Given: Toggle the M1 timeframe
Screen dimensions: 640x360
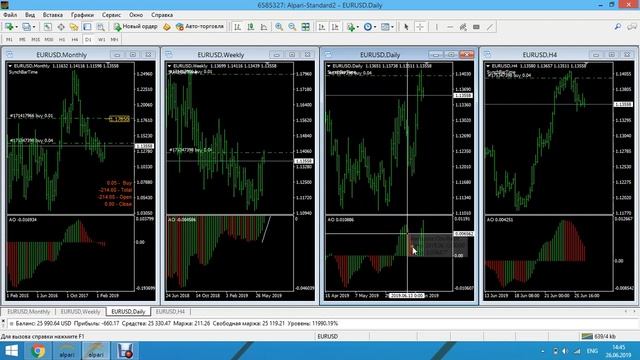Looking at the screenshot, I should coord(9,40).
